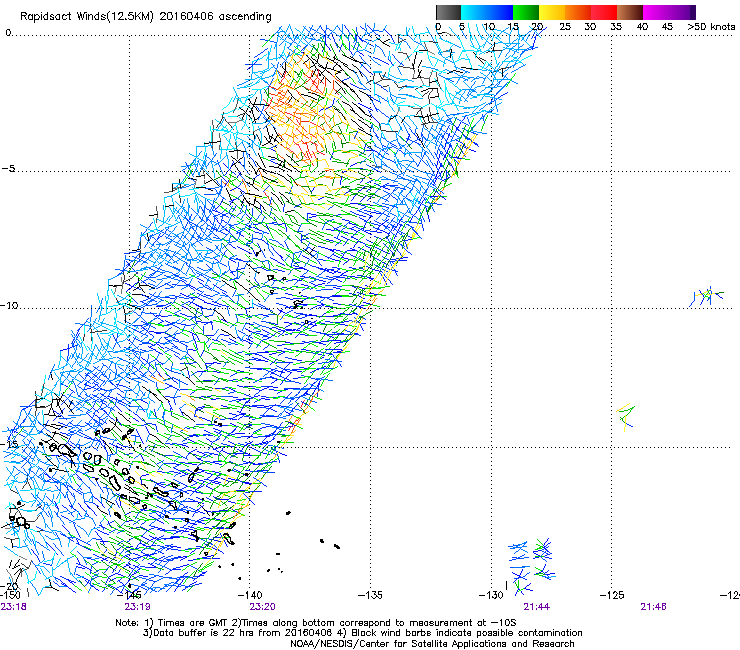Viewport: 740px width, 650px height.
Task: Click the legend label '25'
Action: (565, 27)
